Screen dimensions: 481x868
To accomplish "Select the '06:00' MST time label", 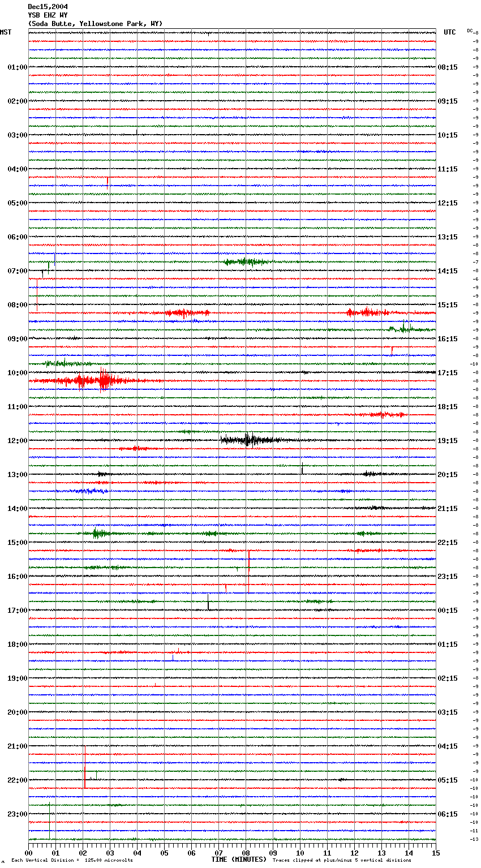I will click(18, 237).
